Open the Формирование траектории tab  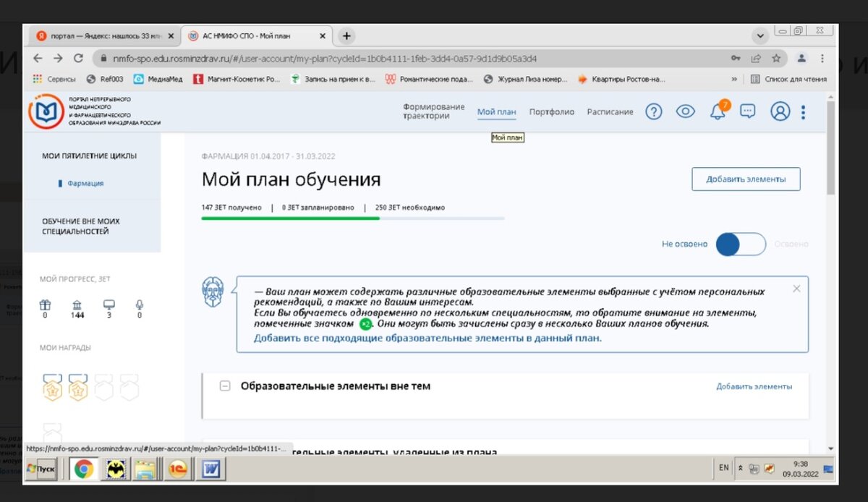point(434,111)
